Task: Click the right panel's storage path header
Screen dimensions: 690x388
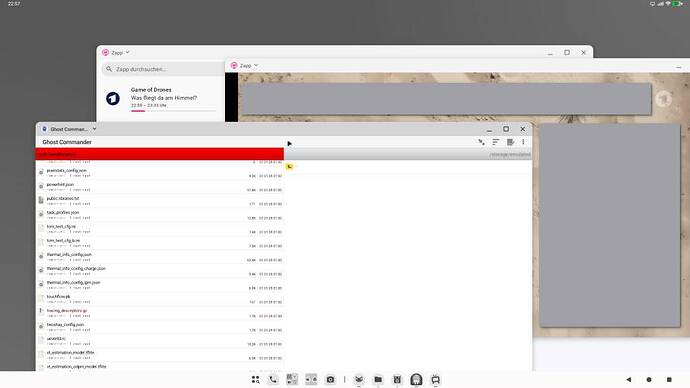Action: (x=408, y=154)
